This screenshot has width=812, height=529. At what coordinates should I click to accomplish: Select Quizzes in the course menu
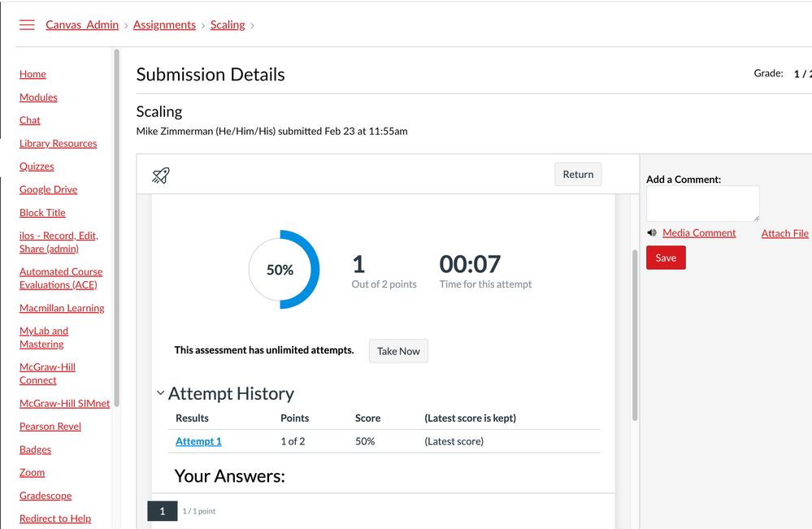(x=37, y=167)
